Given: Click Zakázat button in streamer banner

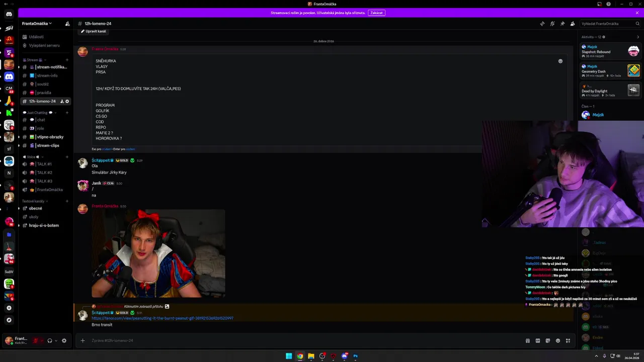Looking at the screenshot, I should pos(376,13).
